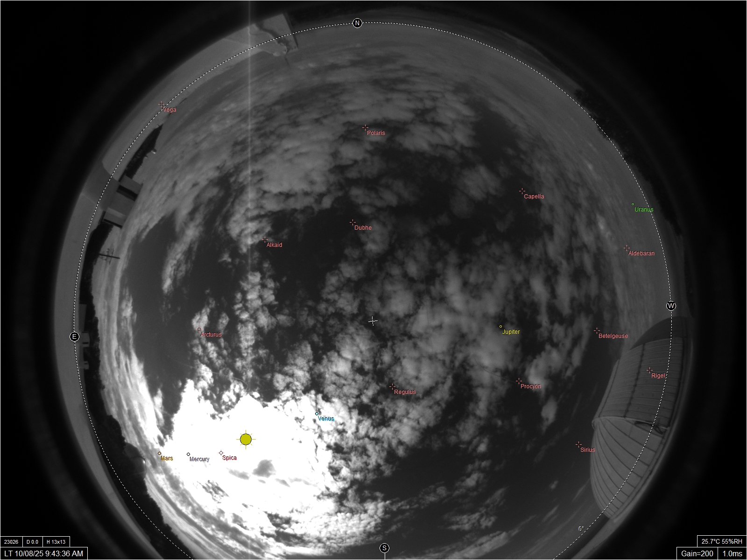
Task: Select the Mars planet marker
Action: click(x=160, y=453)
